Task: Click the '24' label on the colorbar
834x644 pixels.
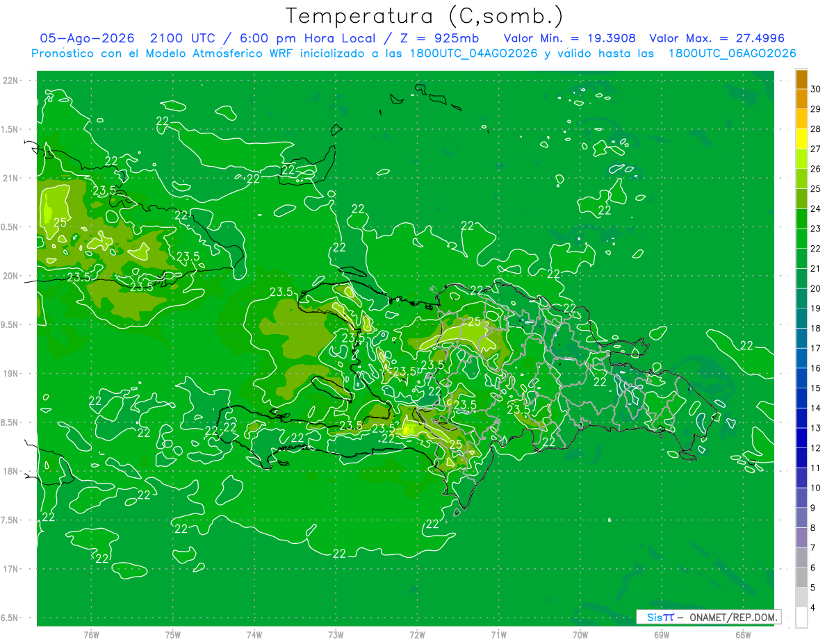Action: [816, 209]
